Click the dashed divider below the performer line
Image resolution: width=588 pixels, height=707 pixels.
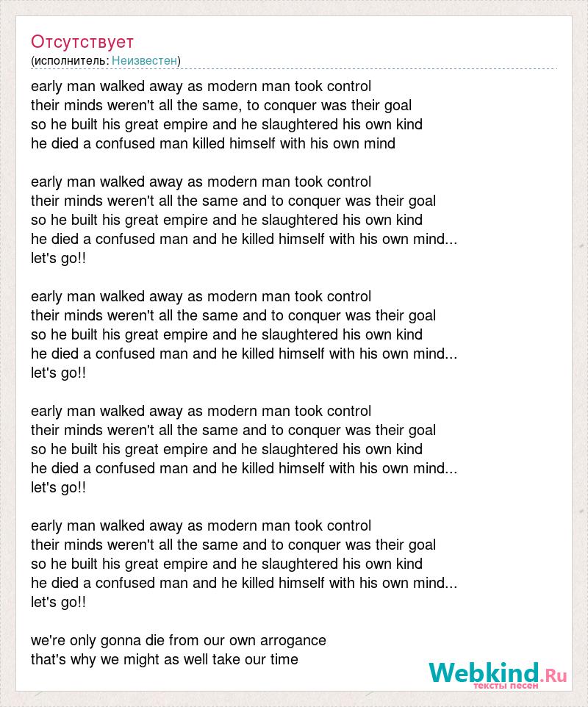pos(294,69)
